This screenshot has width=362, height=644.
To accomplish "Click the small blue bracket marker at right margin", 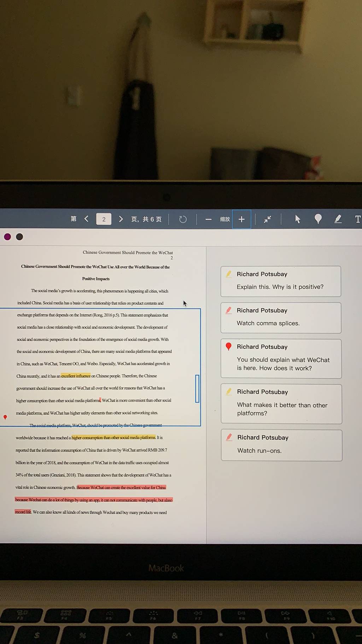I will point(197,389).
